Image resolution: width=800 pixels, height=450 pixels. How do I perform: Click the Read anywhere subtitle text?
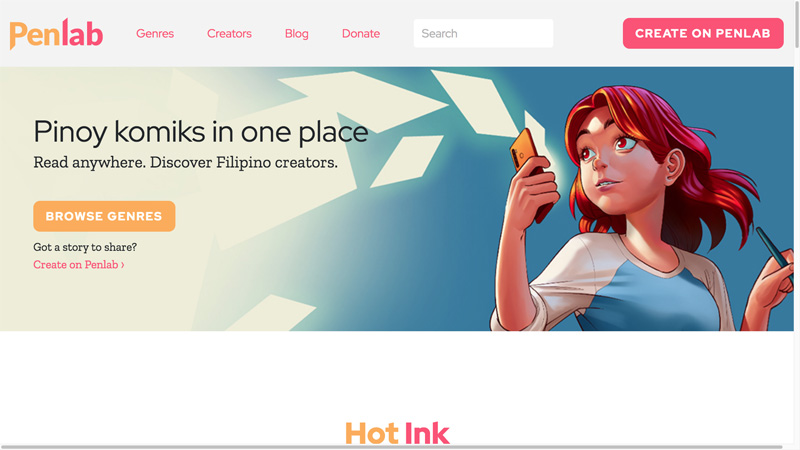click(185, 163)
